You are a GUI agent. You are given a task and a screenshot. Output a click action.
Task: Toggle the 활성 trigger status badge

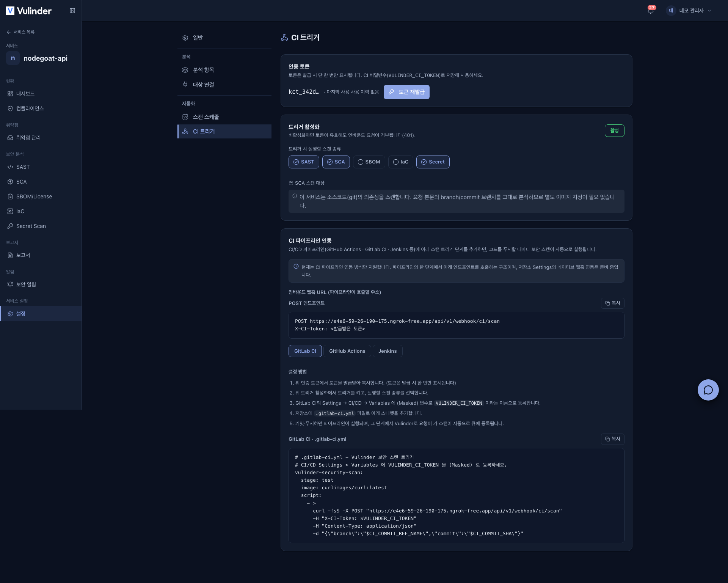614,130
